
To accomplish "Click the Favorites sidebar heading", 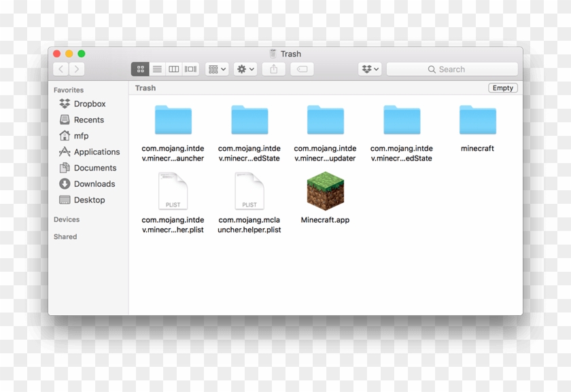I will coord(69,90).
